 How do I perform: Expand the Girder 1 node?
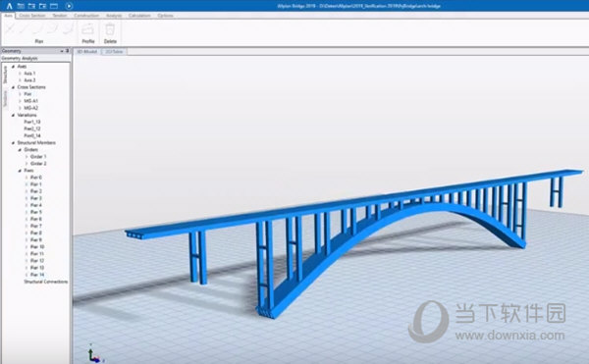coord(27,156)
